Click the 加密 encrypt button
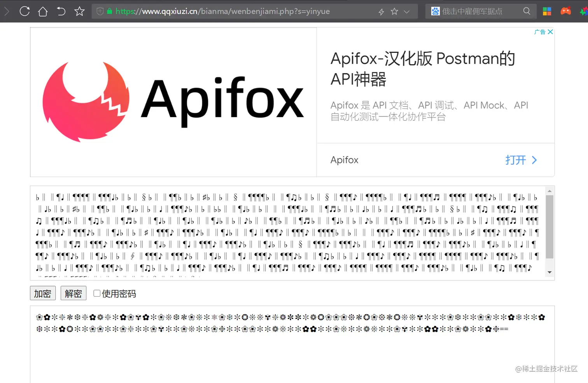This screenshot has height=383, width=588. tap(43, 293)
